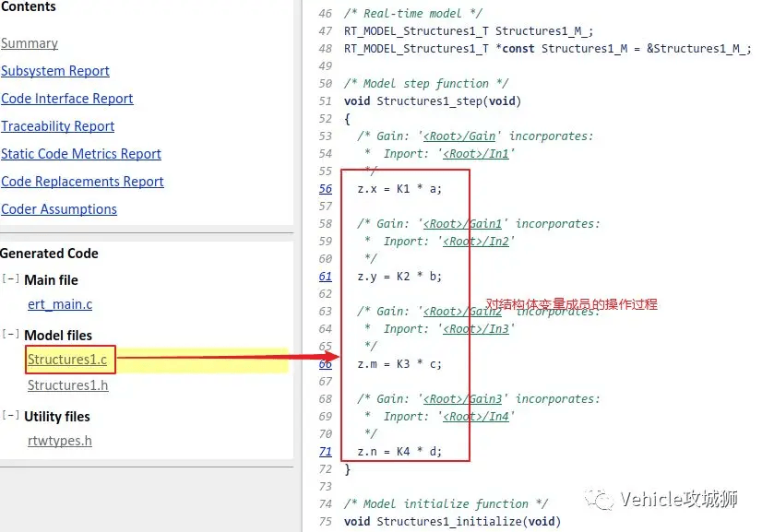Click the 'z.x = K1 * a;' code line
Screen dimensions: 762x532
[x=399, y=189]
